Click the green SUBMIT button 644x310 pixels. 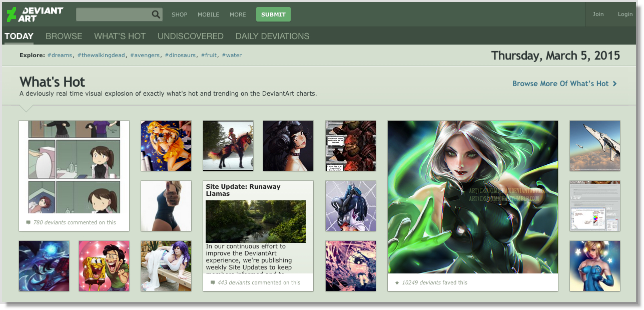click(x=273, y=15)
